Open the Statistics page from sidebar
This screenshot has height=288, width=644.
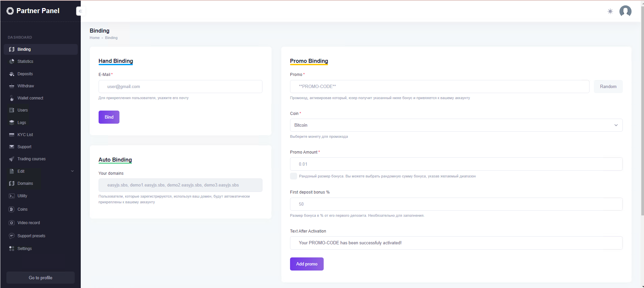pyautogui.click(x=25, y=61)
